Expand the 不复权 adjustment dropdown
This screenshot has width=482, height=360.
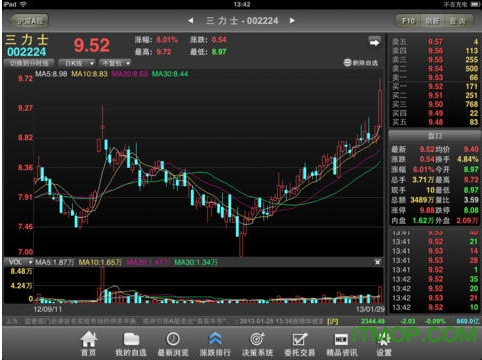tap(115, 63)
